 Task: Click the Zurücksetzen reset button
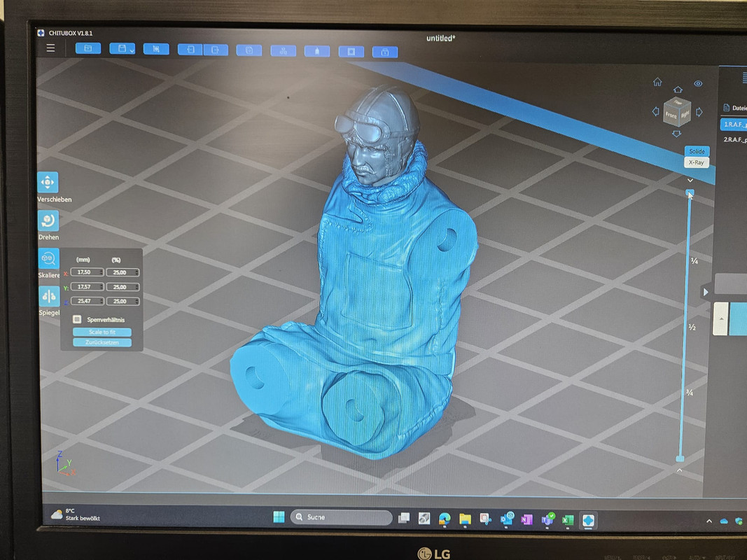[102, 342]
